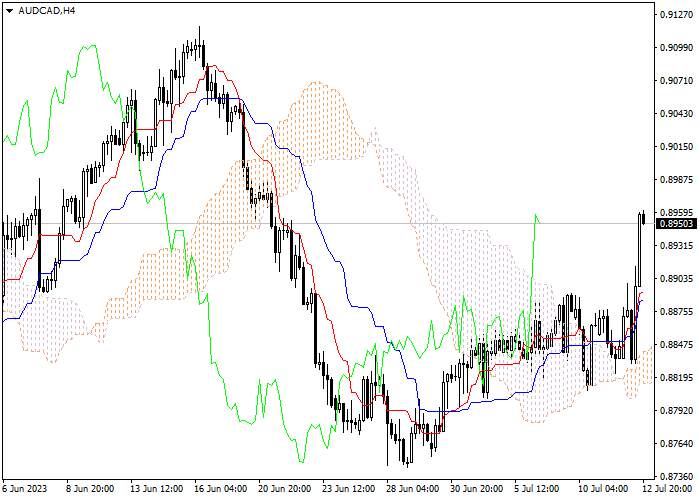Click the 28 Jun 04:00 time label
700x500 pixels.
pos(412,489)
